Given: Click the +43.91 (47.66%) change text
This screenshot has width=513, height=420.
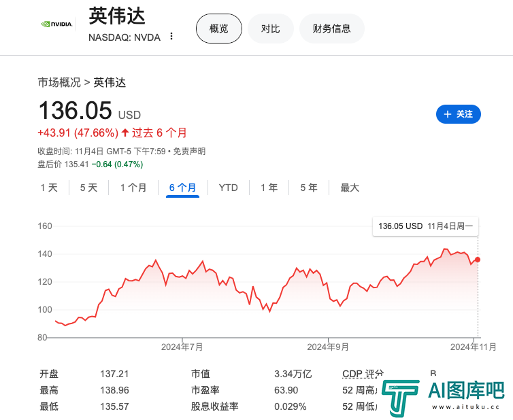Looking at the screenshot, I should click(78, 133).
